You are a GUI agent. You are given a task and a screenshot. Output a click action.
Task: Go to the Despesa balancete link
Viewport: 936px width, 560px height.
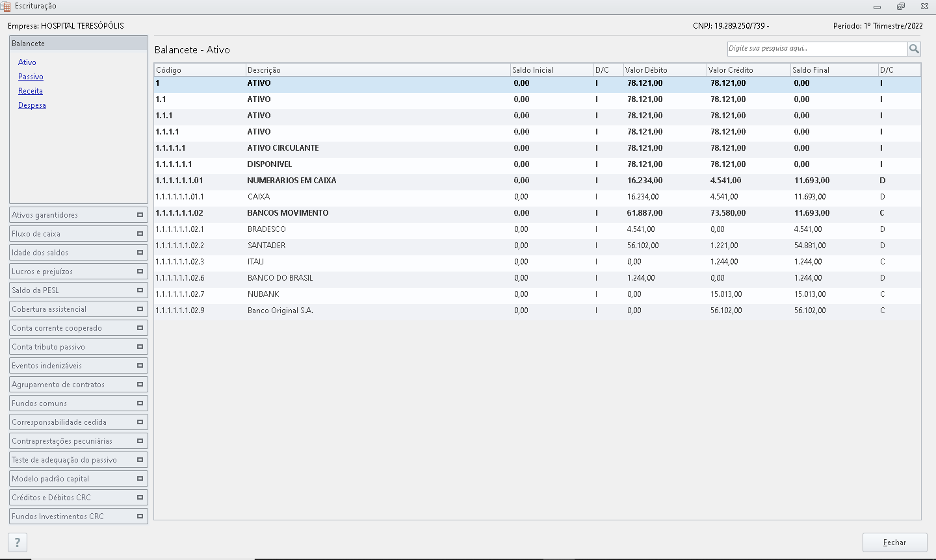point(32,105)
